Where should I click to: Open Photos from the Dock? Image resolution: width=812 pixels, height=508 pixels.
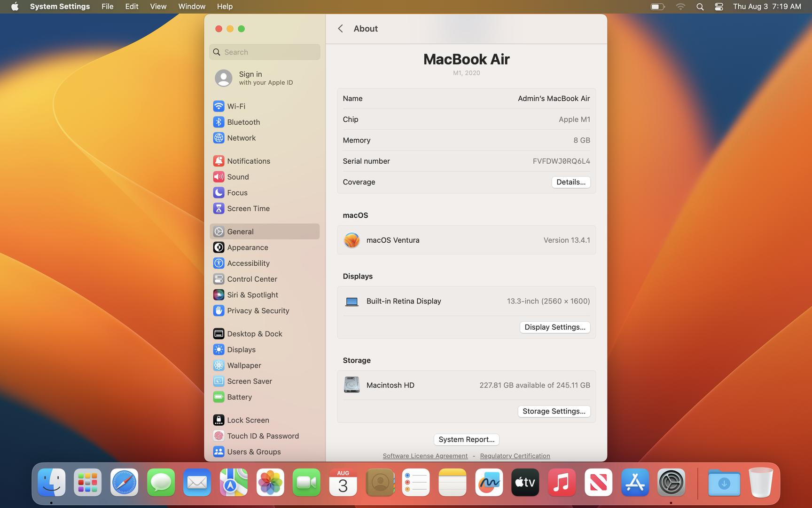coord(270,482)
